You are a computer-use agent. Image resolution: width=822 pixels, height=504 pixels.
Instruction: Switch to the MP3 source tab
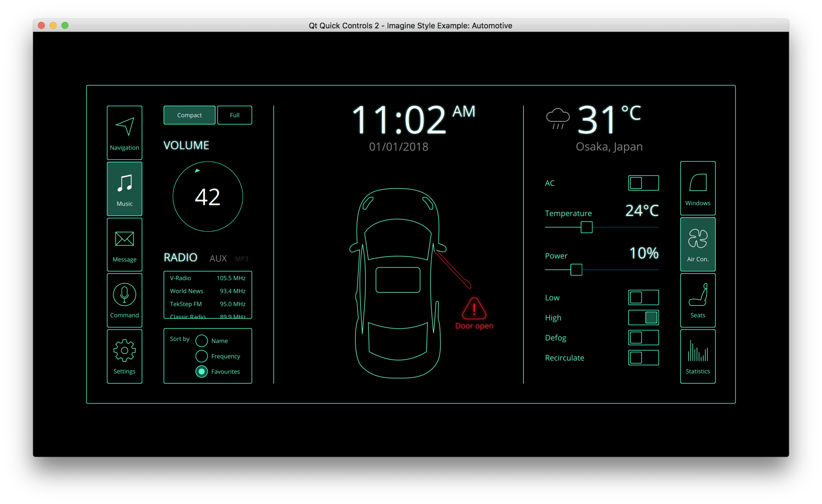[x=242, y=259]
